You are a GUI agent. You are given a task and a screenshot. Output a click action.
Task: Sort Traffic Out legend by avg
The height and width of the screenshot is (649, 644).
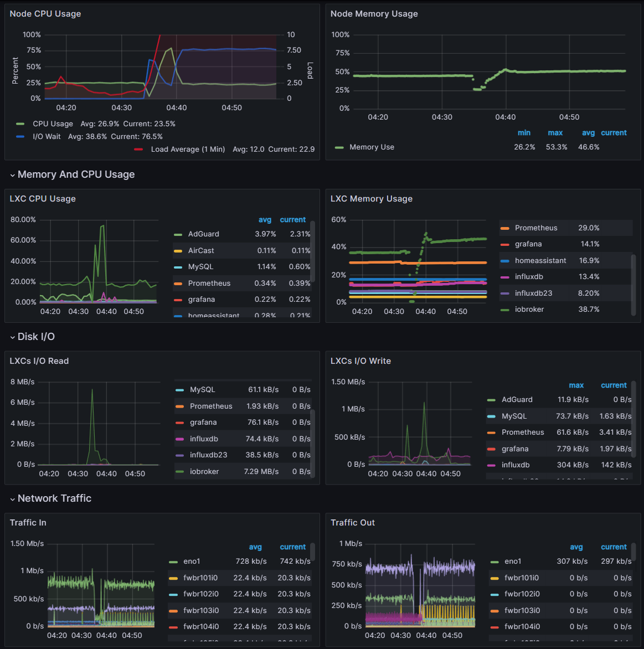tap(576, 547)
